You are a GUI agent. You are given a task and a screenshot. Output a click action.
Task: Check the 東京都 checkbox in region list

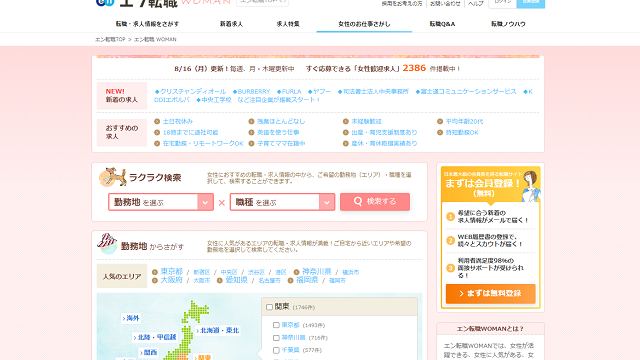pyautogui.click(x=276, y=325)
